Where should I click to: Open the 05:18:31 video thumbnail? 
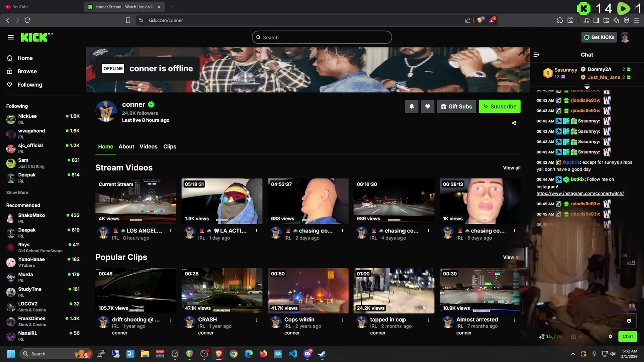point(222,201)
